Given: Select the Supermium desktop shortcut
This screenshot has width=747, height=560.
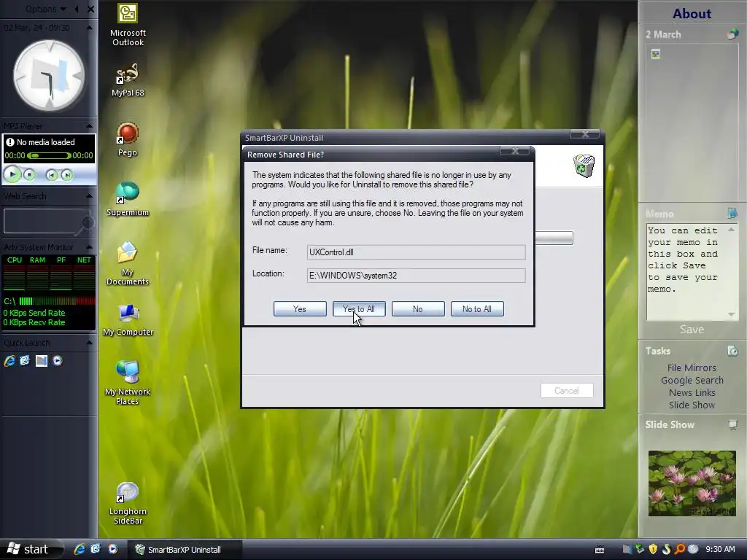Looking at the screenshot, I should tap(128, 199).
